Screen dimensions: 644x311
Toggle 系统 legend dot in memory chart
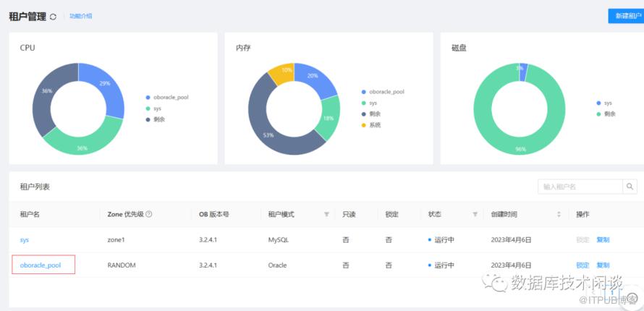(x=363, y=125)
